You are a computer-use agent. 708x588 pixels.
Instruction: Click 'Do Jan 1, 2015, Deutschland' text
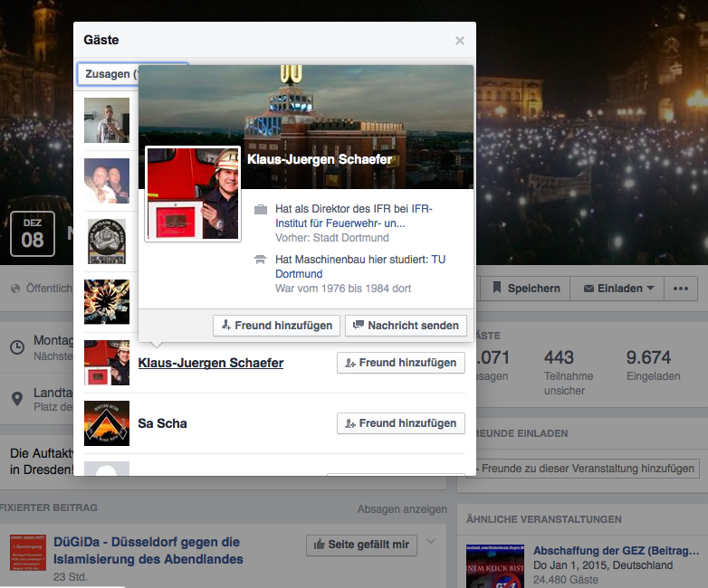tap(603, 565)
